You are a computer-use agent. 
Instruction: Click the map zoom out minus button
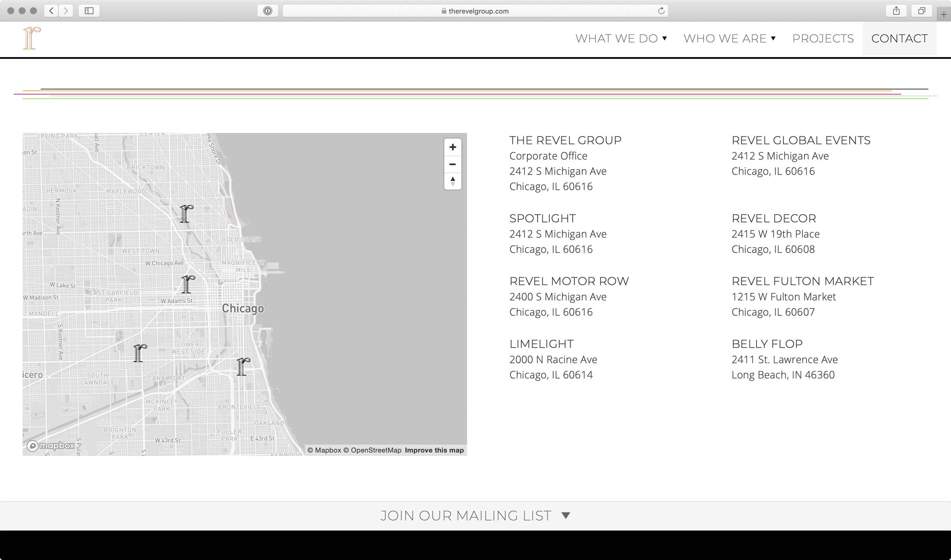pos(453,164)
